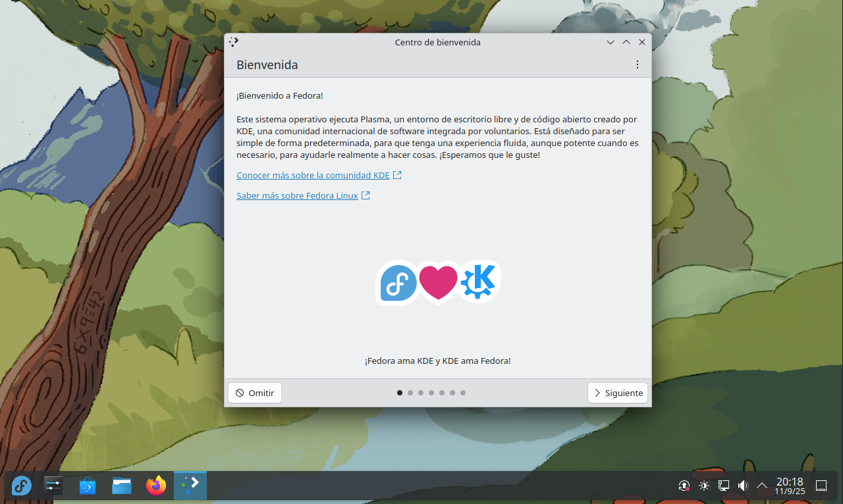Image resolution: width=843 pixels, height=504 pixels.
Task: Open the brightness and color tray icon
Action: point(704,486)
